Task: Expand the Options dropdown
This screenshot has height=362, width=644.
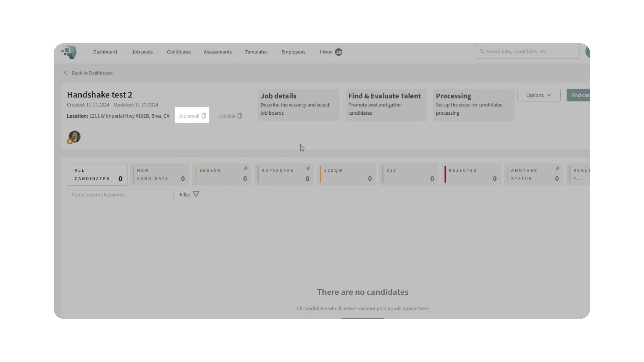Action: 539,95
